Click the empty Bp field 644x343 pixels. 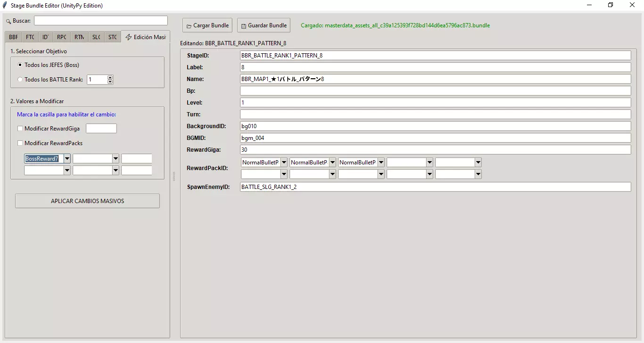[x=436, y=91]
